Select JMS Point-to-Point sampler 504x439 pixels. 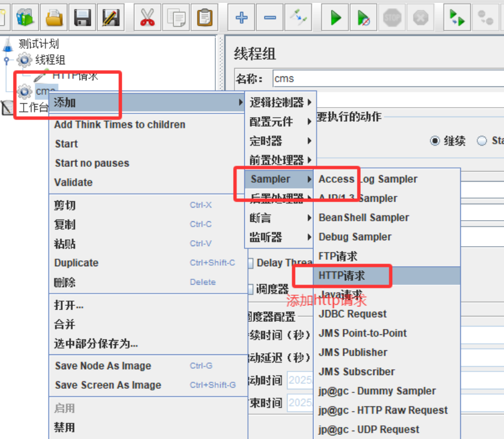pyautogui.click(x=387, y=333)
